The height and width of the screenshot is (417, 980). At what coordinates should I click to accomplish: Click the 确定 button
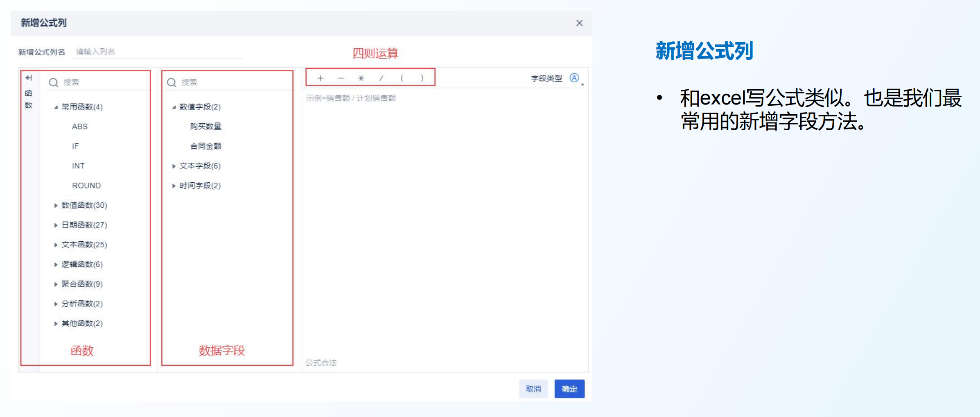click(569, 389)
